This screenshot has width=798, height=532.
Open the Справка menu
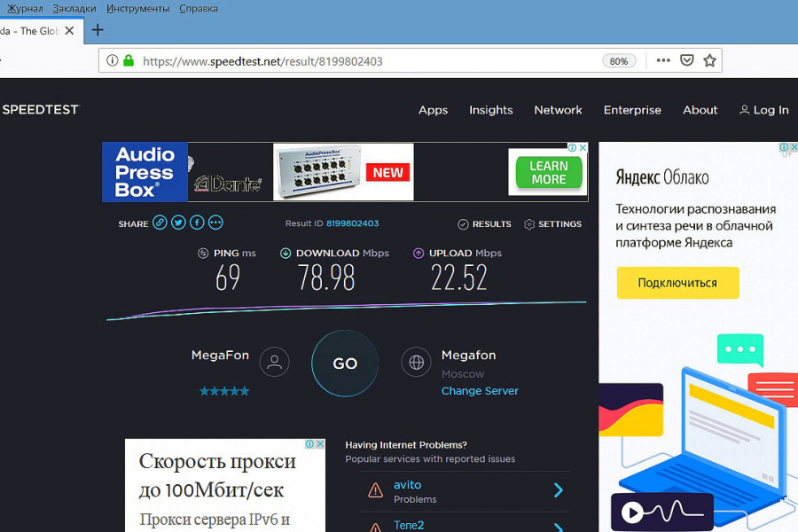199,9
